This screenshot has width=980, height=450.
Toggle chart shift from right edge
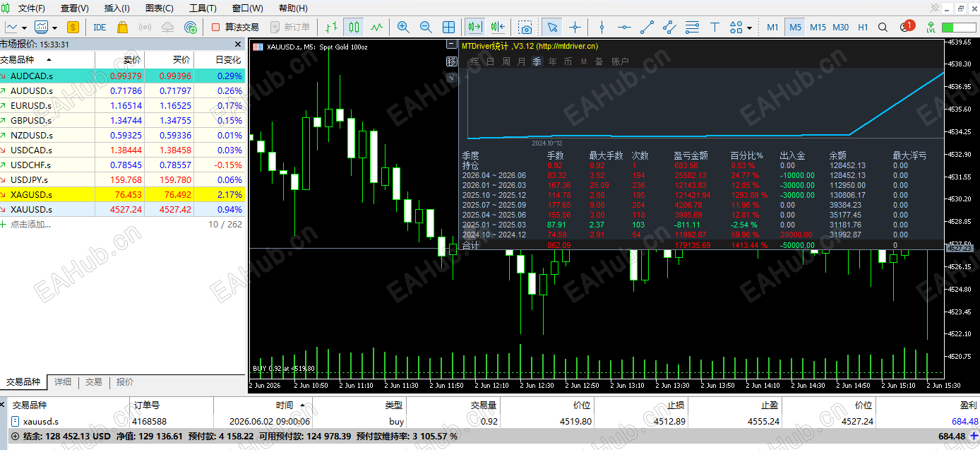[x=498, y=27]
